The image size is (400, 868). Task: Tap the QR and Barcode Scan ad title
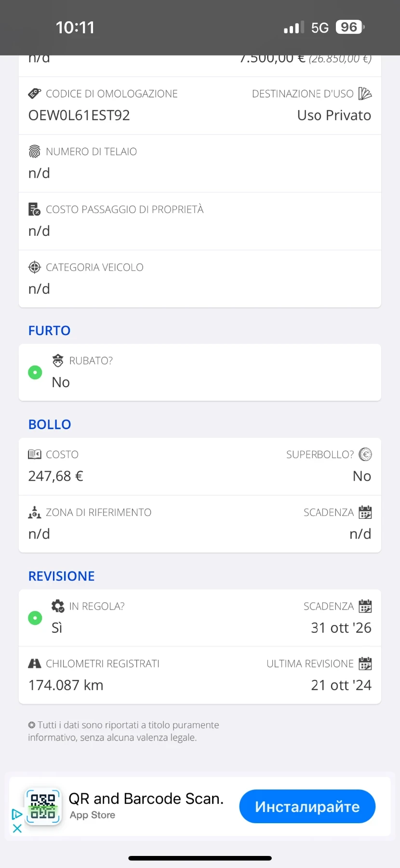(146, 799)
